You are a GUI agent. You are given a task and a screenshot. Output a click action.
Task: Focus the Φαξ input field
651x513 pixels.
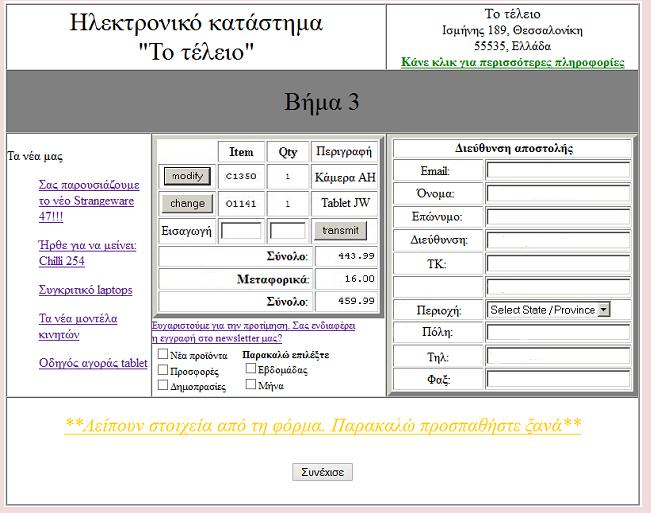tap(558, 379)
